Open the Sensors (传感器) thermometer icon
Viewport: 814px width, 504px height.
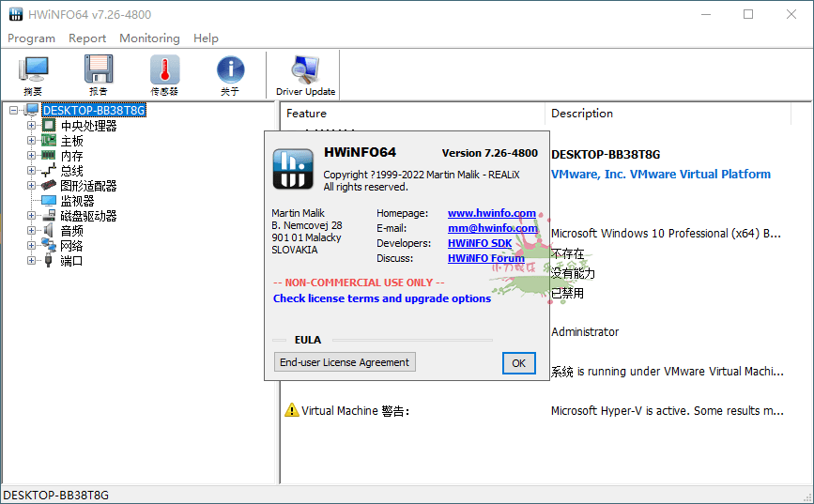pos(164,75)
